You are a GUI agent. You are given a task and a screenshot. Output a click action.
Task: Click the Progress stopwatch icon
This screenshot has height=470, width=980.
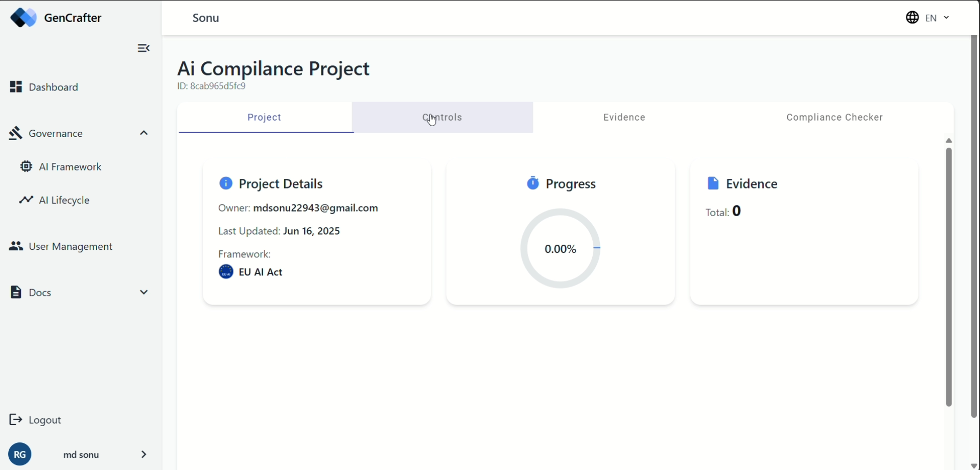click(x=533, y=183)
